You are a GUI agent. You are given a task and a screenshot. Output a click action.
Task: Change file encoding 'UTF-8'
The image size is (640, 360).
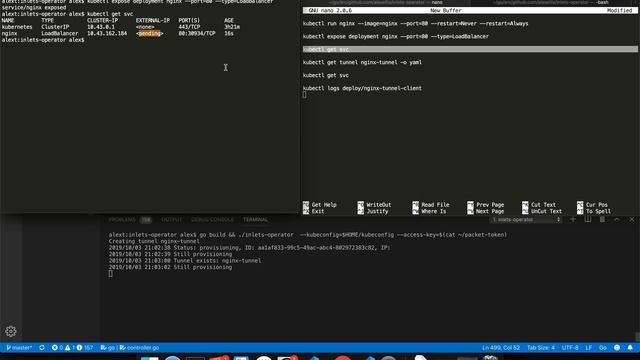tap(570, 348)
